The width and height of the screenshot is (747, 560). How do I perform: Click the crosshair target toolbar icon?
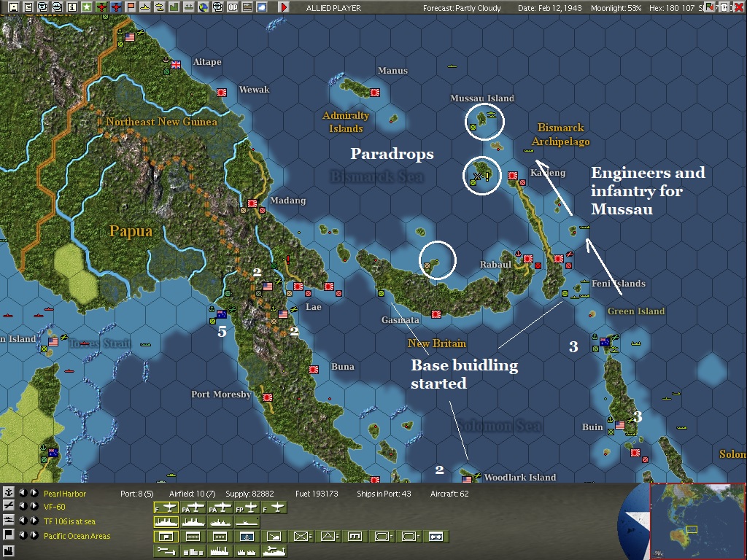coord(217,7)
